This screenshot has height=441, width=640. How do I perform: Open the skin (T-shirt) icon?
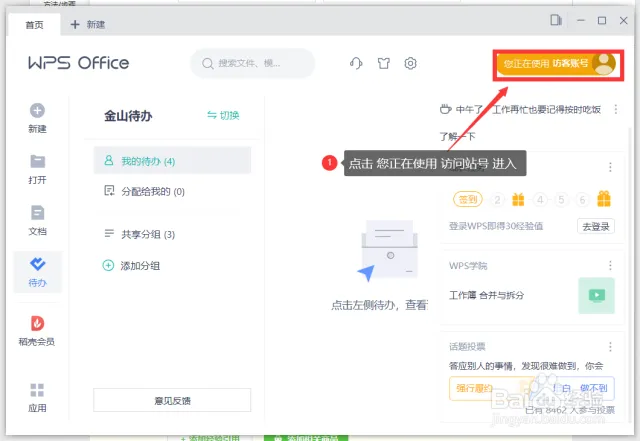tap(383, 64)
